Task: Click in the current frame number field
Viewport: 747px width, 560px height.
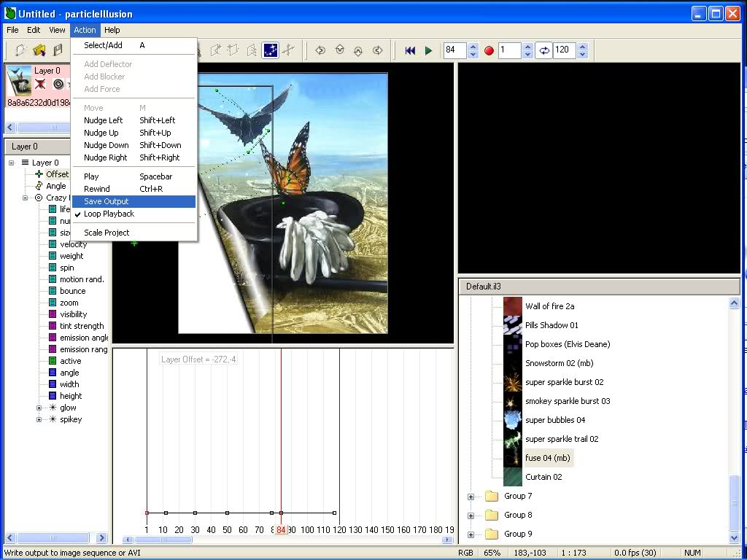Action: [x=454, y=50]
